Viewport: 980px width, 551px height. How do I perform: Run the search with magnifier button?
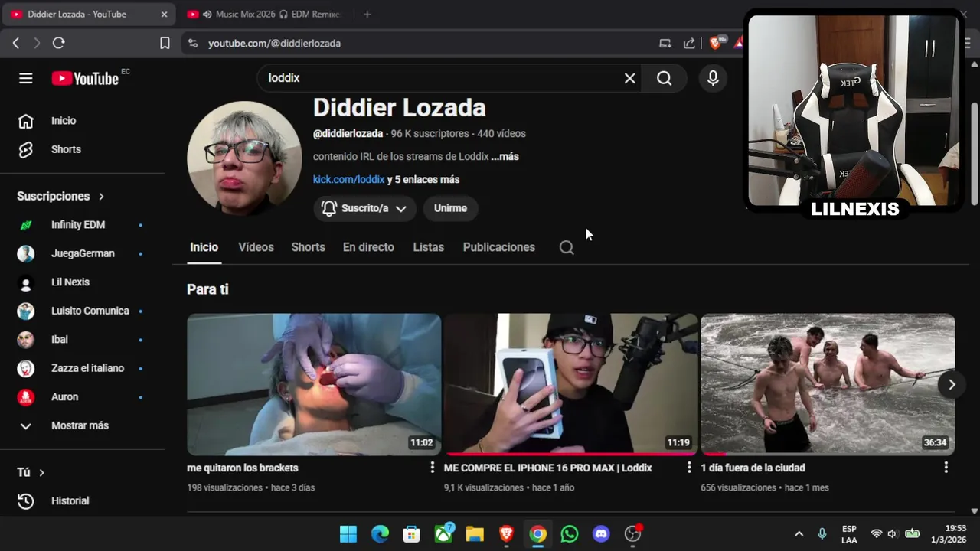click(x=665, y=78)
